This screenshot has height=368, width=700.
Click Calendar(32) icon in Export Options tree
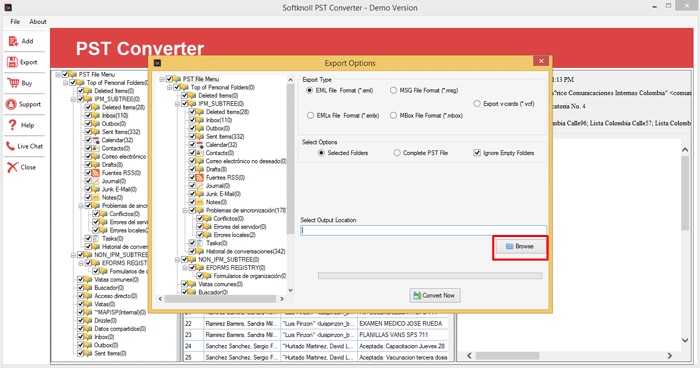(200, 145)
